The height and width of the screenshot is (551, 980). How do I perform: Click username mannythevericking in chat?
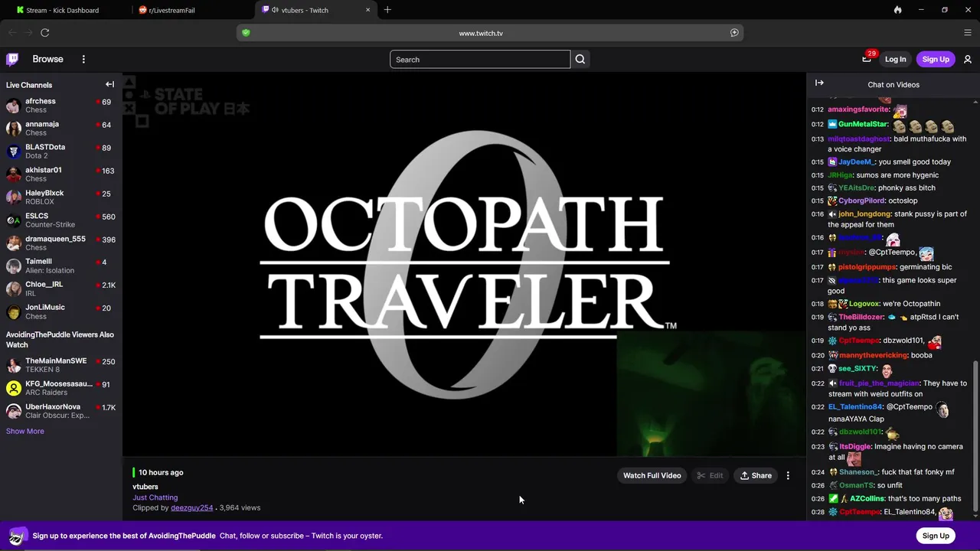[x=874, y=355]
